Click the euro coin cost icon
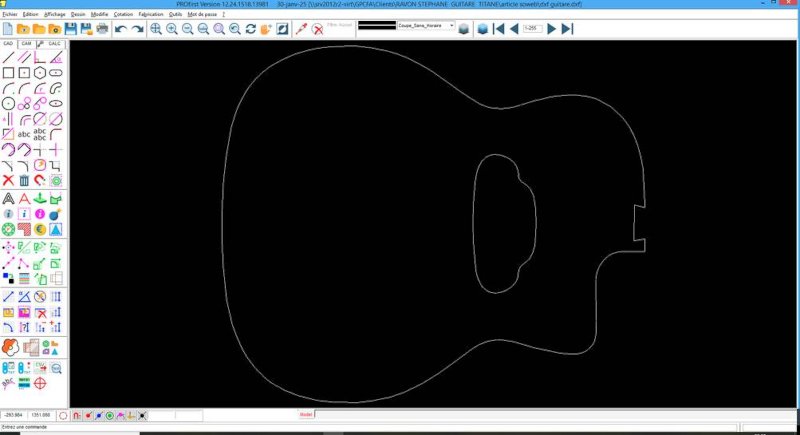800x435 pixels. (x=40, y=229)
